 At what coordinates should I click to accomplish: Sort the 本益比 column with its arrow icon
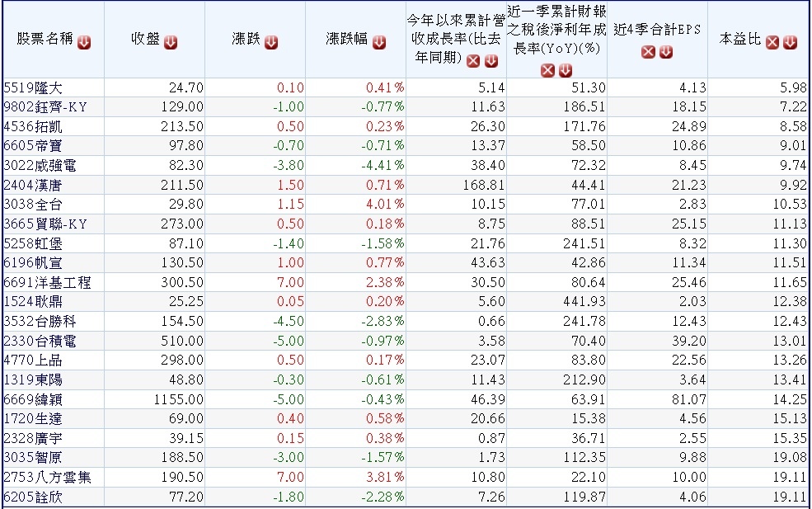(791, 43)
